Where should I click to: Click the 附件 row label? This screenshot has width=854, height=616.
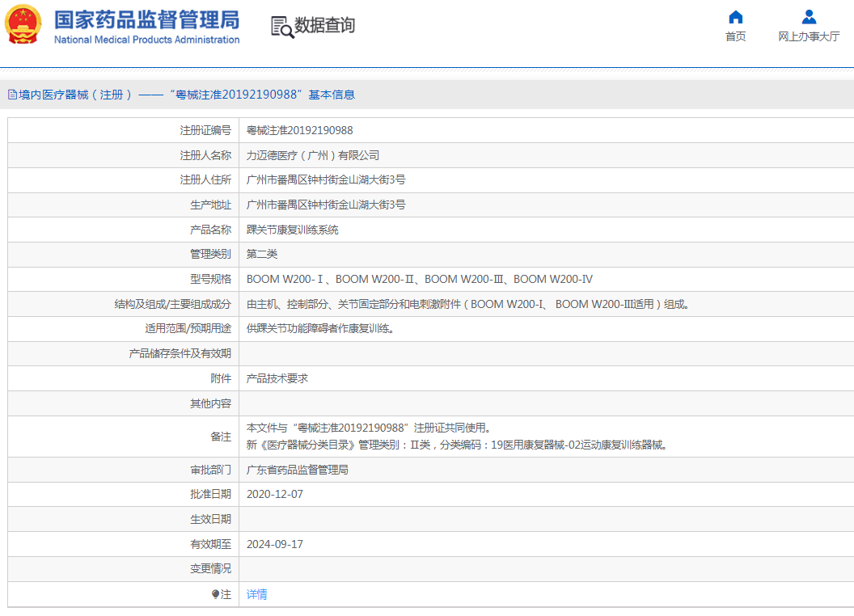[221, 378]
